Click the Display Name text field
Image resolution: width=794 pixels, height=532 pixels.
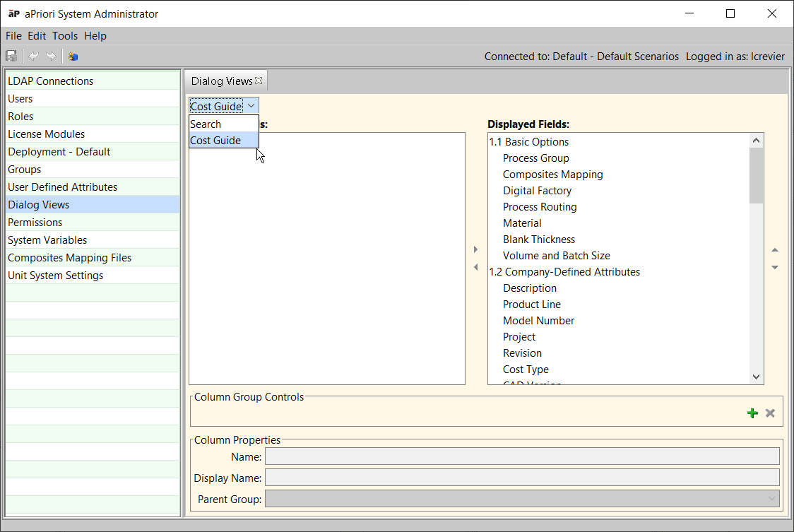pos(522,478)
